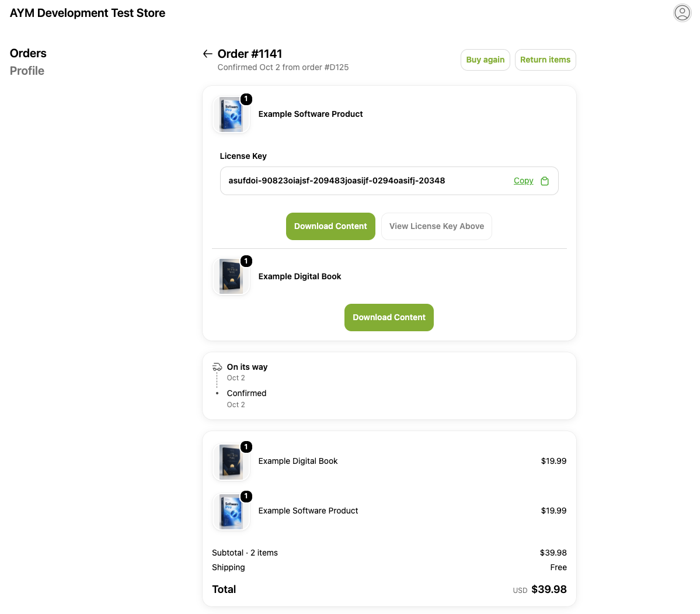The width and height of the screenshot is (700, 614).
Task: Click the Shipping label
Action: (228, 567)
